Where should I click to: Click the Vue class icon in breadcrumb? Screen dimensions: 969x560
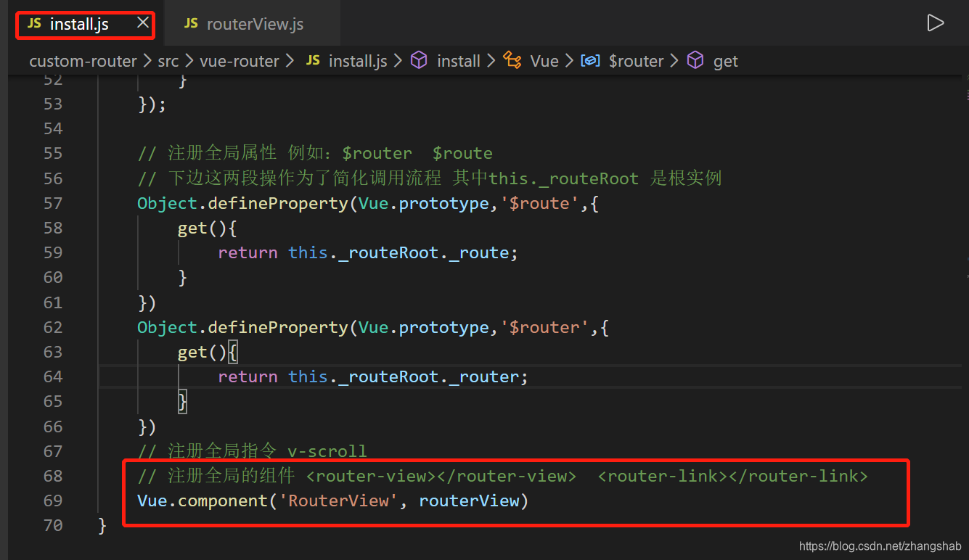tap(512, 61)
